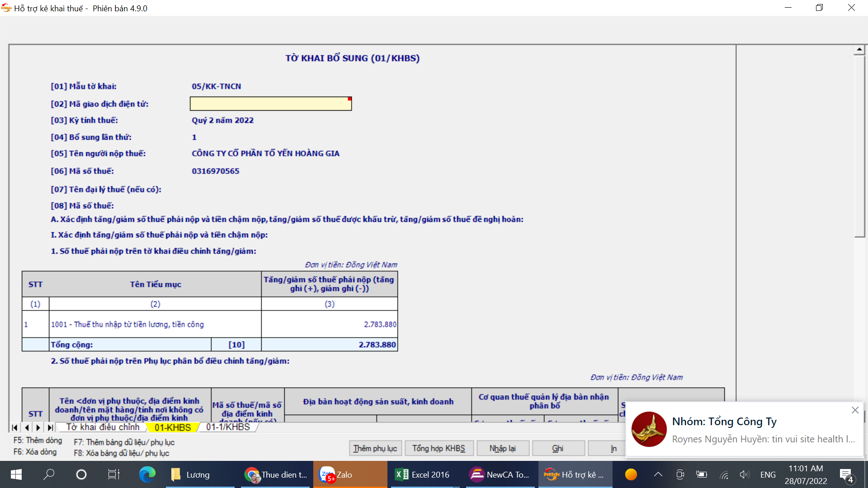Open Microsoft Edge from taskbar
The image size is (868, 488).
coord(147,474)
